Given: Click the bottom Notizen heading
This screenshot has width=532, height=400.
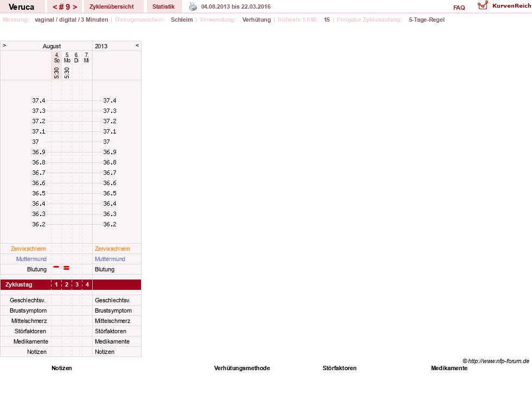Looking at the screenshot, I should tap(62, 368).
